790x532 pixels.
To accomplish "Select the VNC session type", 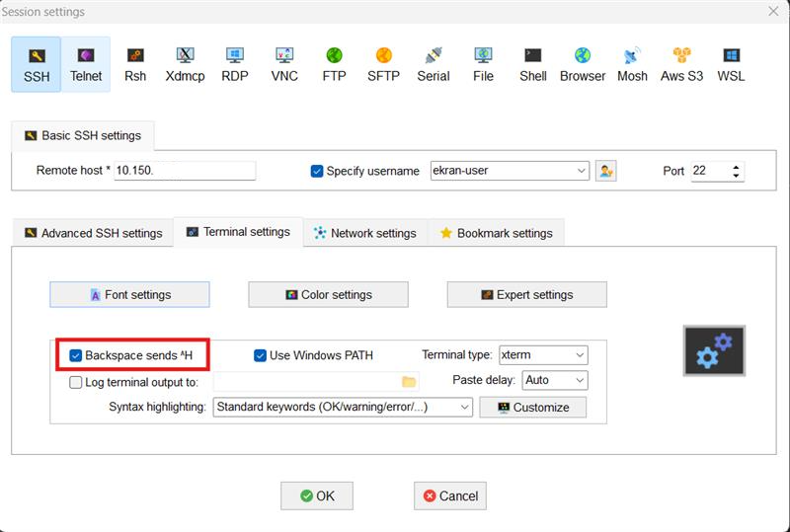I will (x=284, y=64).
